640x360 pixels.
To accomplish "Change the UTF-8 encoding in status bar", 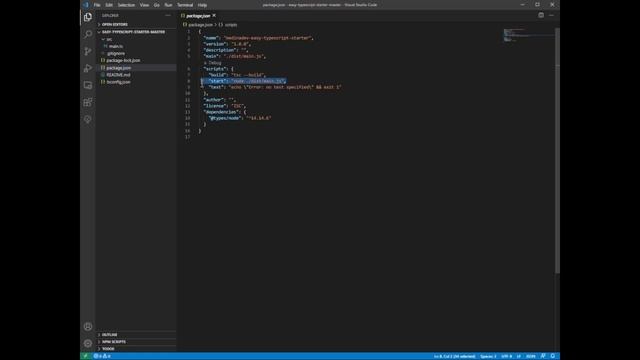I will coord(507,356).
